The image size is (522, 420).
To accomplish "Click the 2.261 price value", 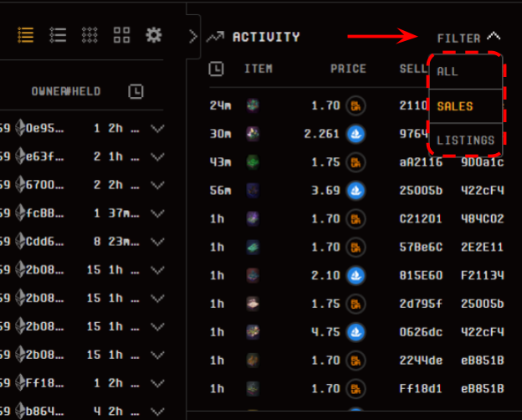I will pyautogui.click(x=322, y=134).
